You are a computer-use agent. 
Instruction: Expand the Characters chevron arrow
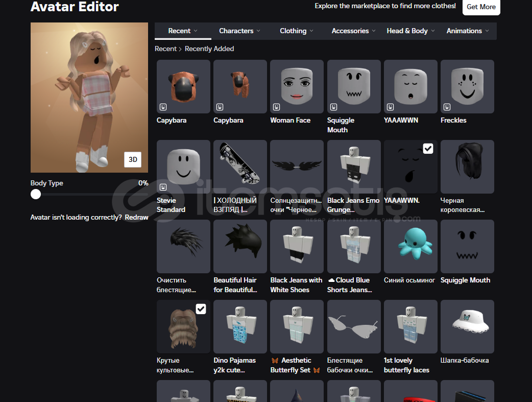coord(258,31)
